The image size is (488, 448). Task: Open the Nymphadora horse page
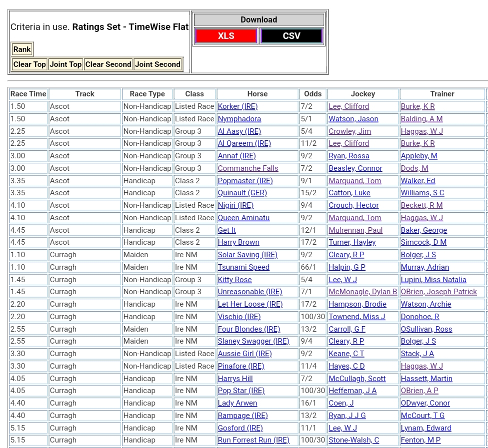[x=239, y=119]
